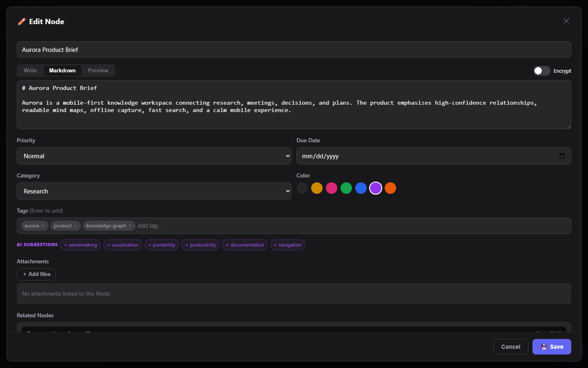
Task: Switch to the Markdown tab
Action: 62,70
